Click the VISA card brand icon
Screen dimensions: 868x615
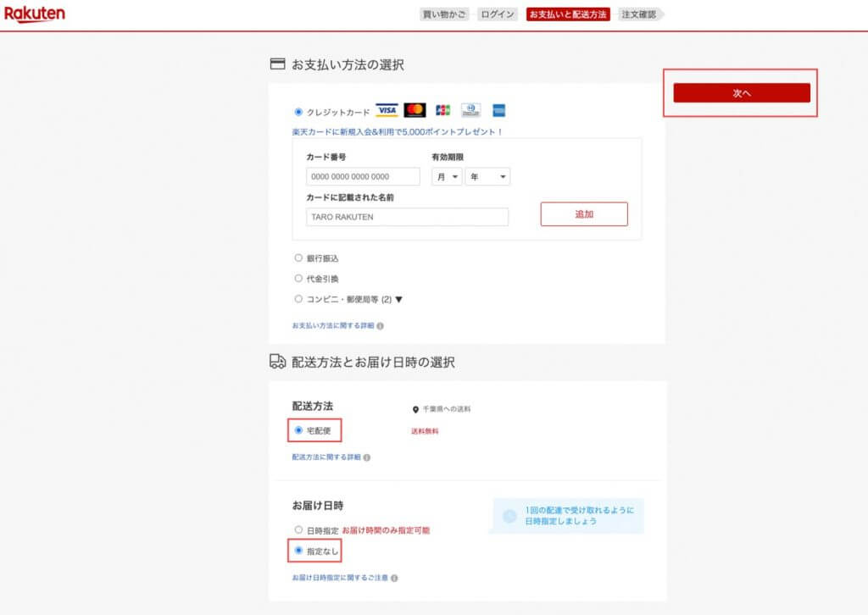point(388,109)
